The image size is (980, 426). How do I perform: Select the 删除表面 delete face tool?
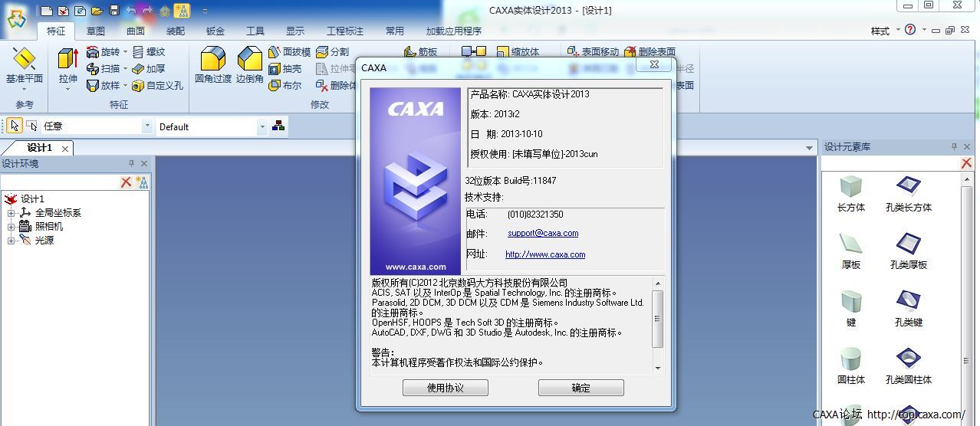pyautogui.click(x=650, y=52)
